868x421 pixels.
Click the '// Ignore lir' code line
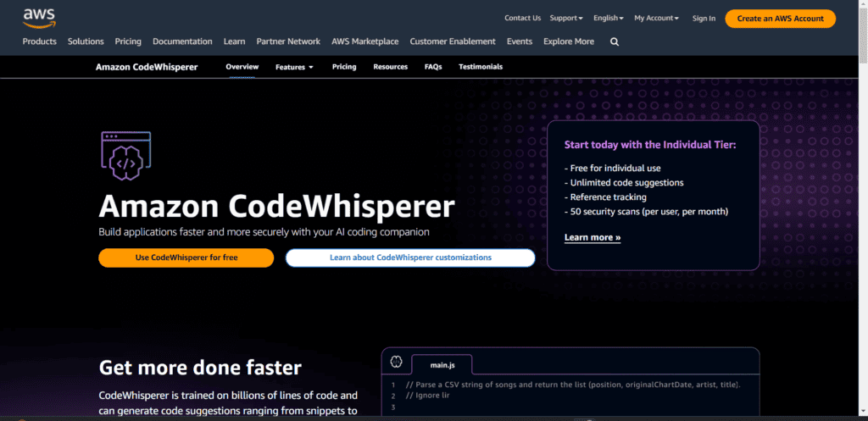(x=428, y=396)
